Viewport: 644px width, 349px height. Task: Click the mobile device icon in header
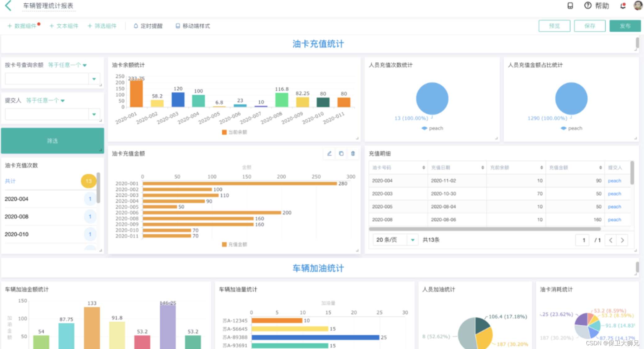[570, 6]
